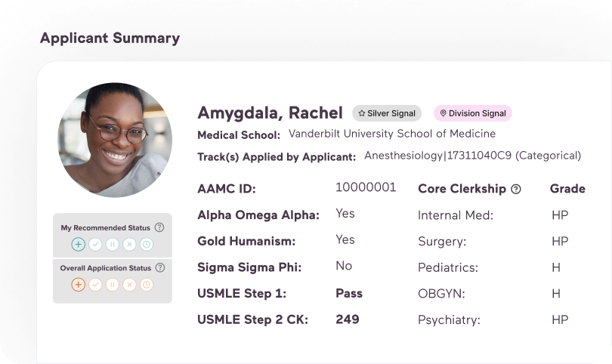The width and height of the screenshot is (612, 364).
Task: Choose the pause icon under Overall Application Status
Action: tap(113, 285)
